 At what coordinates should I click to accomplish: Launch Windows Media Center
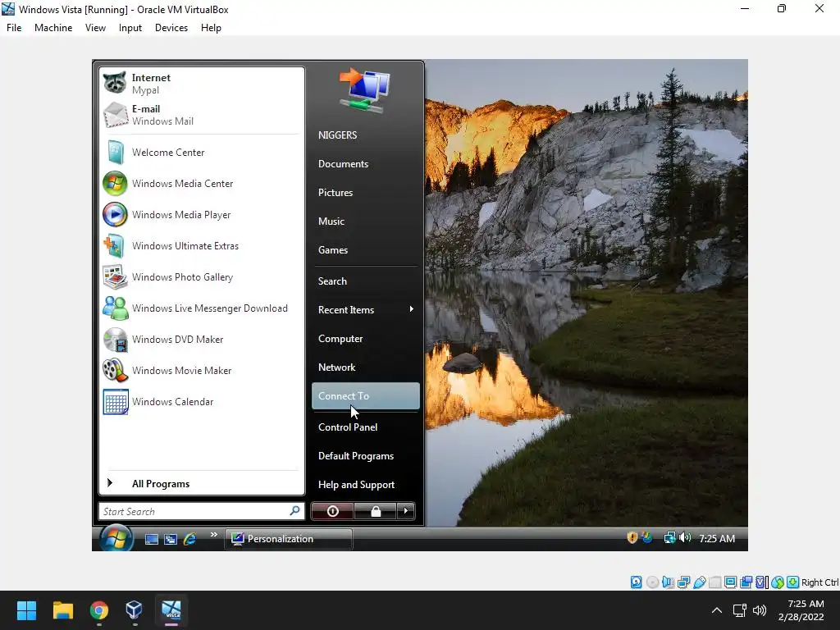[202, 183]
